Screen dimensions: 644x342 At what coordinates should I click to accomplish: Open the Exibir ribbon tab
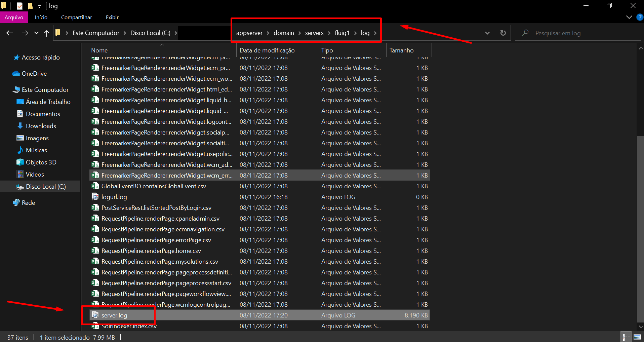point(112,17)
